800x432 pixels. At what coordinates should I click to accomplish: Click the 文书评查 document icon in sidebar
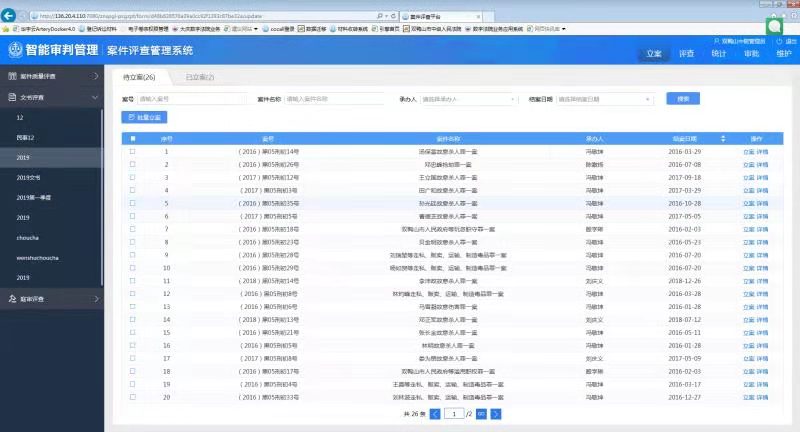click(11, 97)
